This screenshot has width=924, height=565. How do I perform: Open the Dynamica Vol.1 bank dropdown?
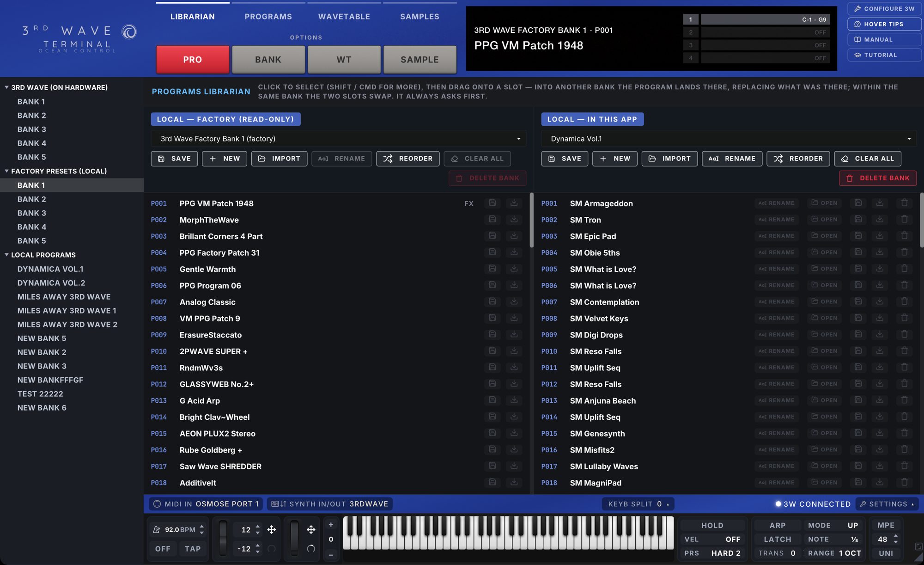click(729, 139)
